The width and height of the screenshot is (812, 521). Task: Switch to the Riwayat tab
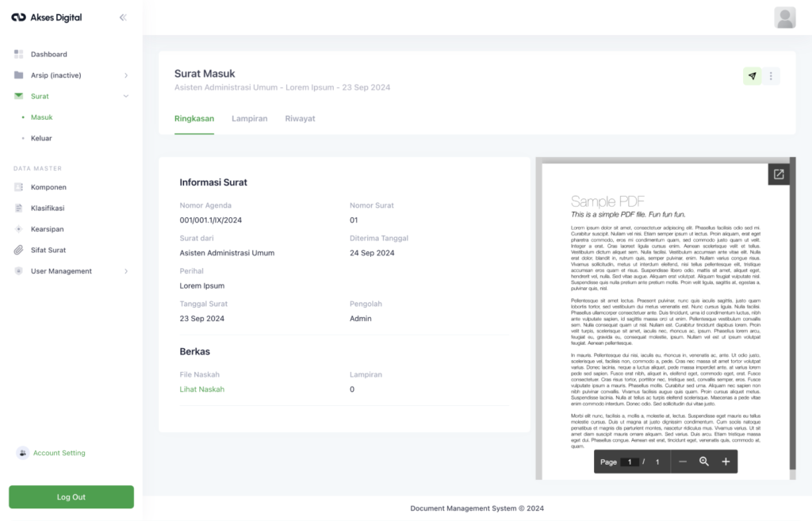click(300, 119)
